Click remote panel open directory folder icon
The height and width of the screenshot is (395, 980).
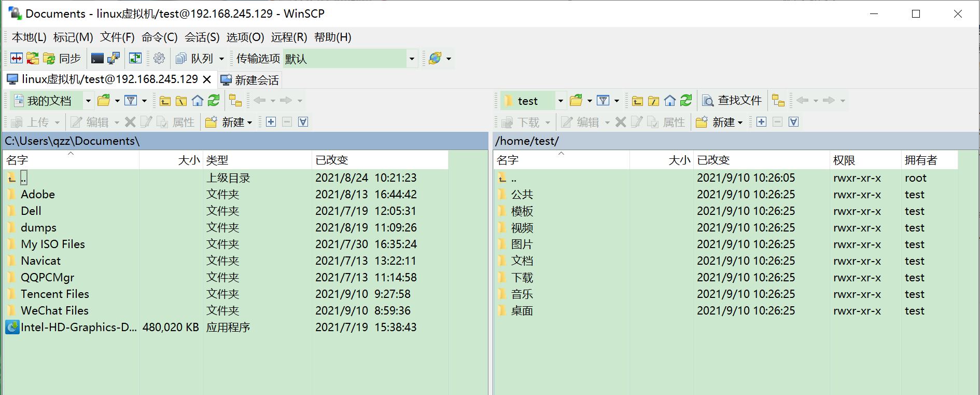click(x=577, y=100)
